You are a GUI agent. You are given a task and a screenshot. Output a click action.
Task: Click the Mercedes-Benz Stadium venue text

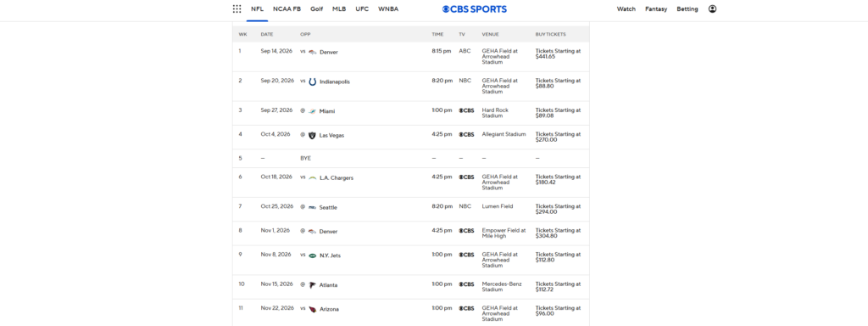[x=502, y=287]
